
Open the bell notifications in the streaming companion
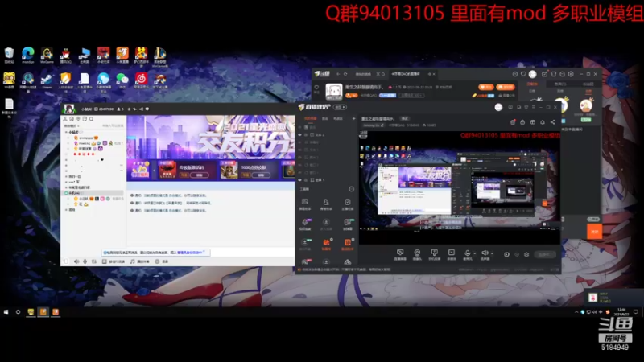543,122
